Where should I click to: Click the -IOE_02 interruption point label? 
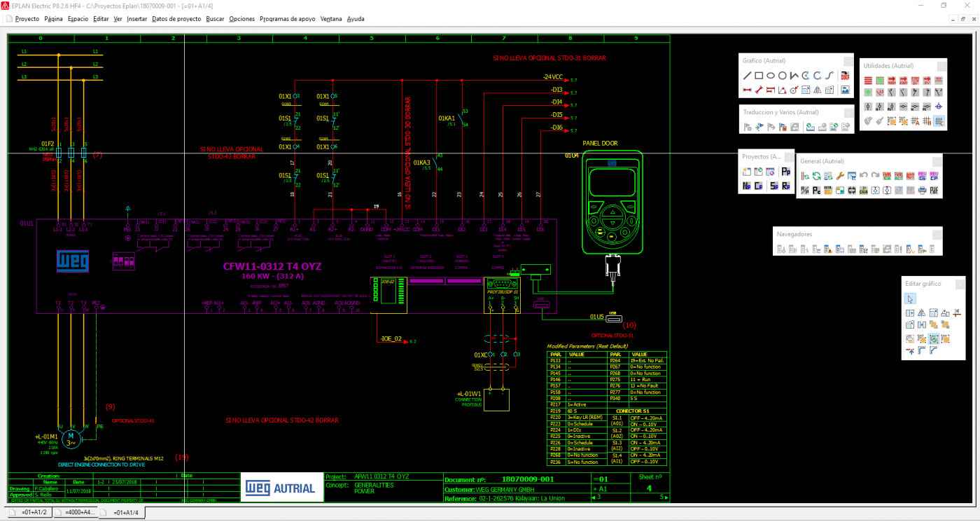coord(391,339)
